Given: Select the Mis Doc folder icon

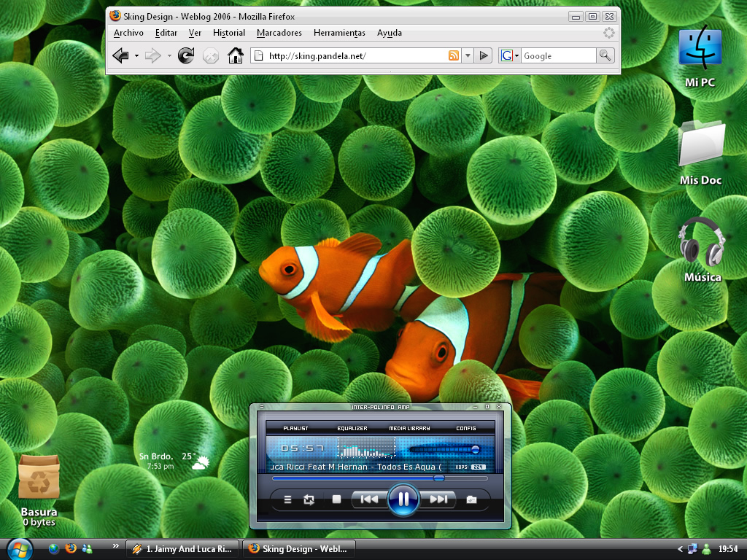Looking at the screenshot, I should click(700, 153).
